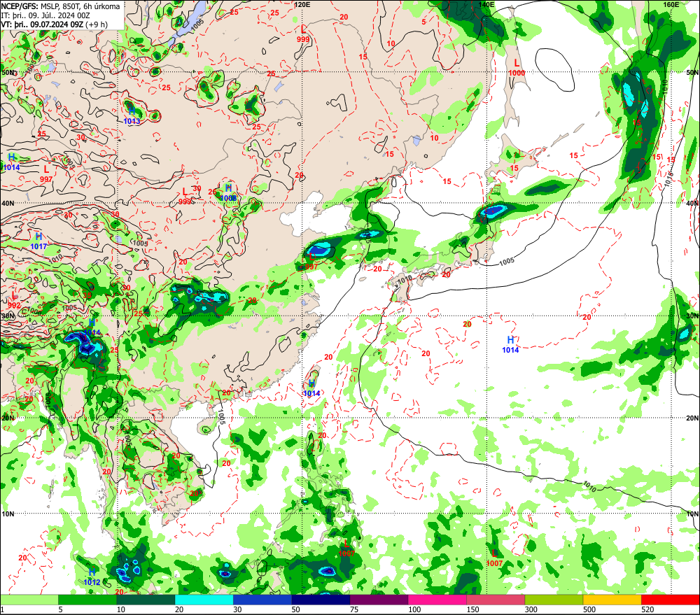Click the L 1000 low near Sakhalin
700x615 pixels.
517,67
